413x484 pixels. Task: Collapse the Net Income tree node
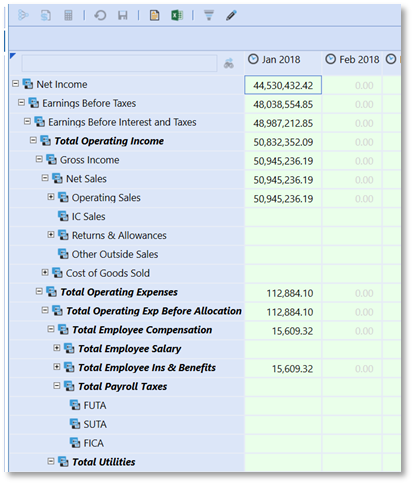[x=15, y=84]
